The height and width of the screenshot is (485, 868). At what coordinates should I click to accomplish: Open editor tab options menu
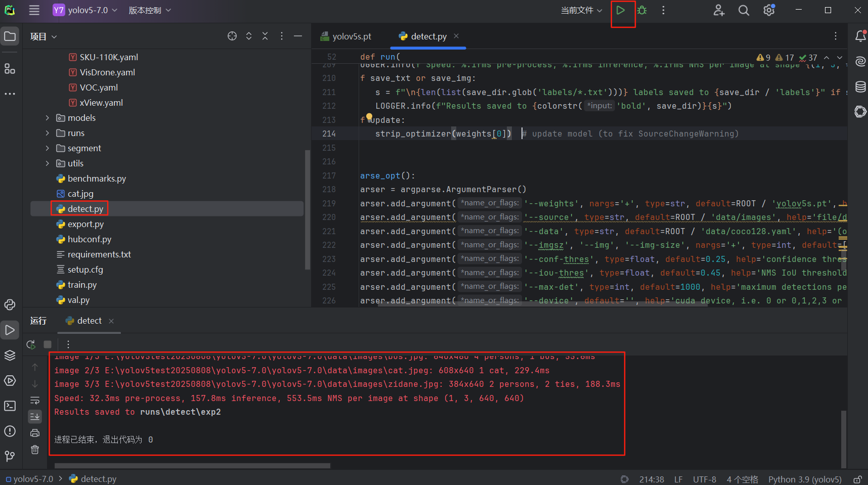[x=836, y=36]
